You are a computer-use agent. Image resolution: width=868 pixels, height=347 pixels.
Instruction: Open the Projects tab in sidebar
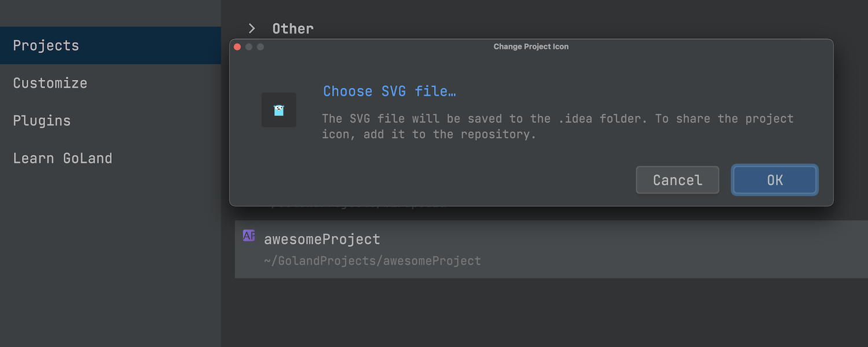(46, 46)
